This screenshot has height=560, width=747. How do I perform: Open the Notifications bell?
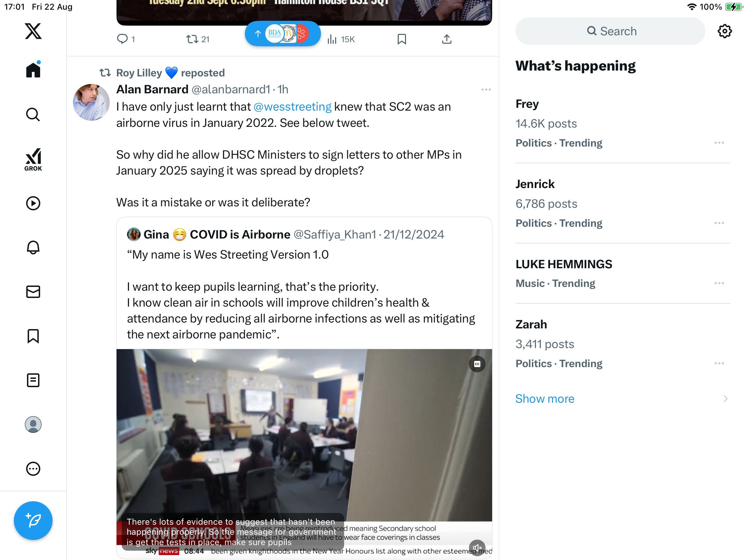pos(33,248)
